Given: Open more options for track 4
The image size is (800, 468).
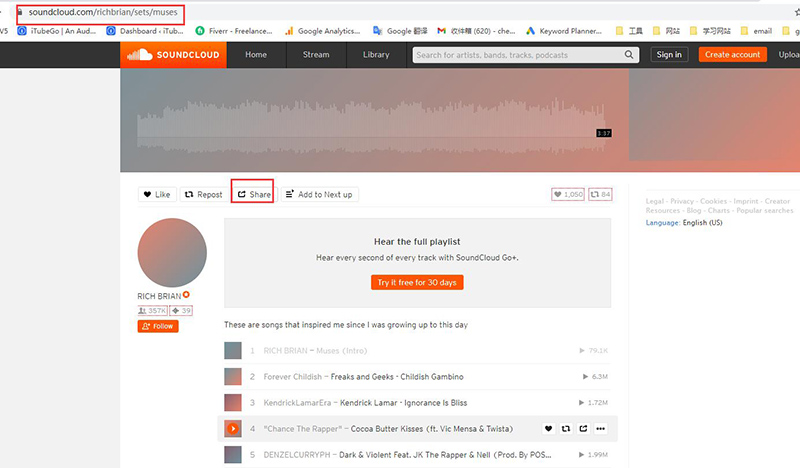Looking at the screenshot, I should pos(601,429).
